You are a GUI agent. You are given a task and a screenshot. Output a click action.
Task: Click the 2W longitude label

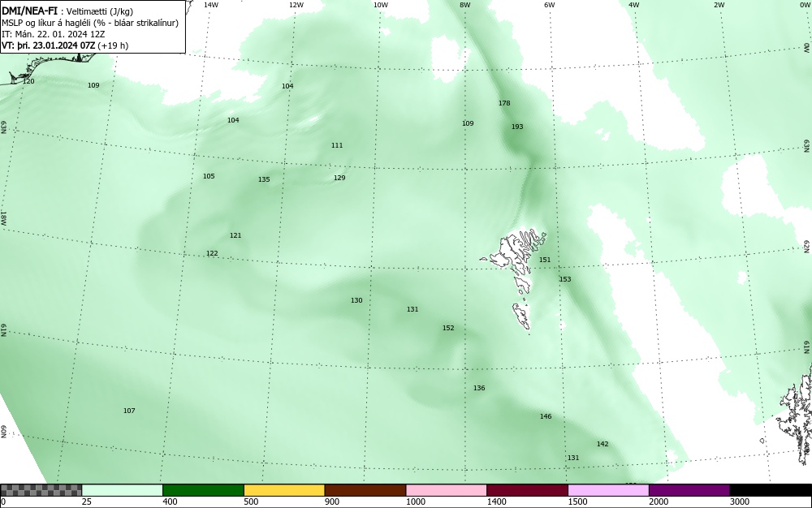(x=719, y=5)
